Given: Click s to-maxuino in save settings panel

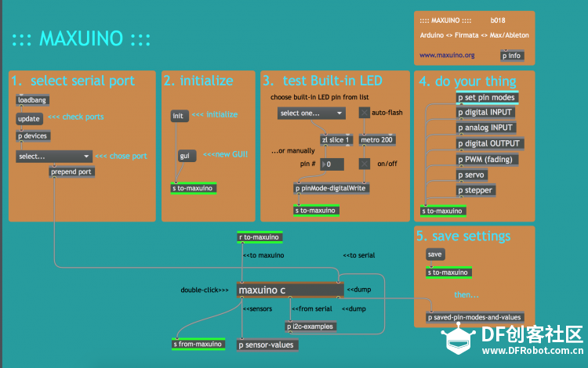Looking at the screenshot, I should point(448,272).
